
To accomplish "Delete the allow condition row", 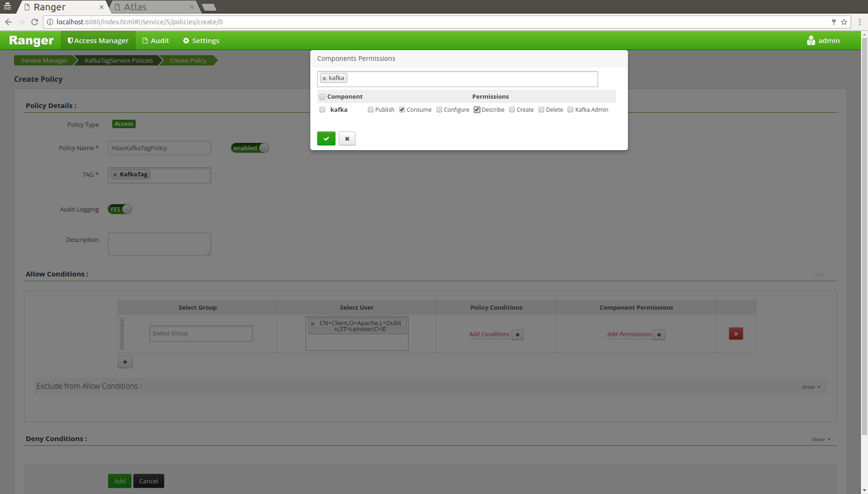I will 736,333.
